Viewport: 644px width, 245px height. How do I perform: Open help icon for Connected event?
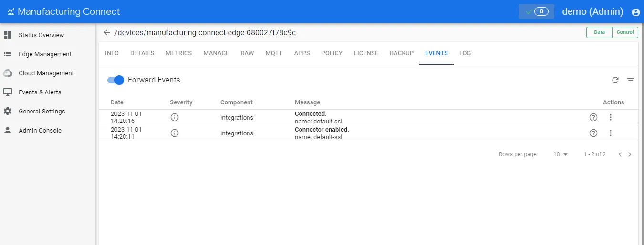(593, 117)
